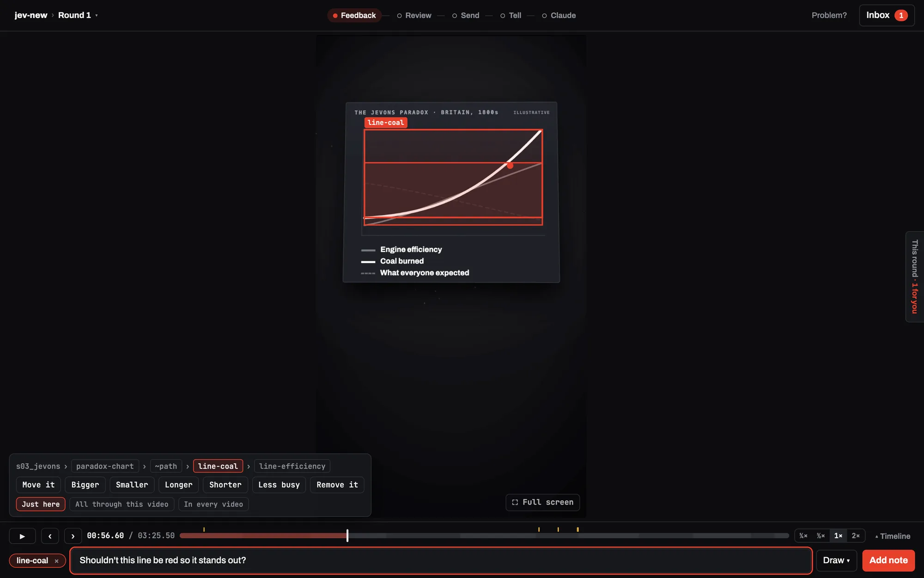
Task: Go to the Tell step
Action: point(511,15)
